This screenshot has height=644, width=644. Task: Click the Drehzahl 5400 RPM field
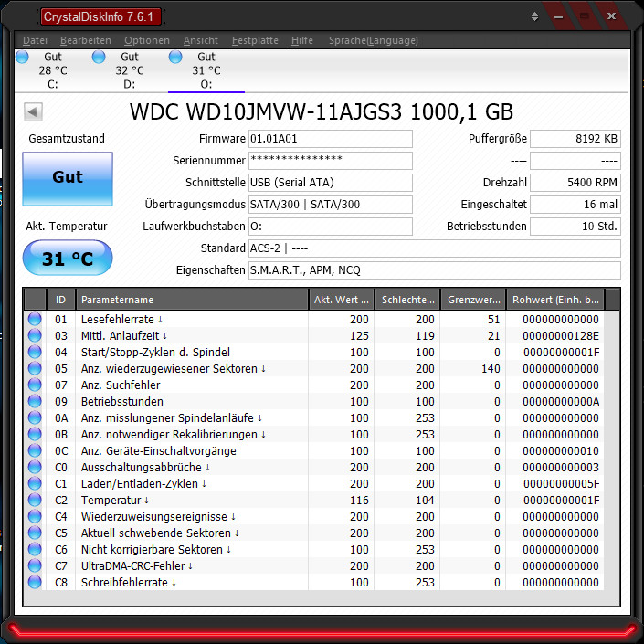click(575, 183)
